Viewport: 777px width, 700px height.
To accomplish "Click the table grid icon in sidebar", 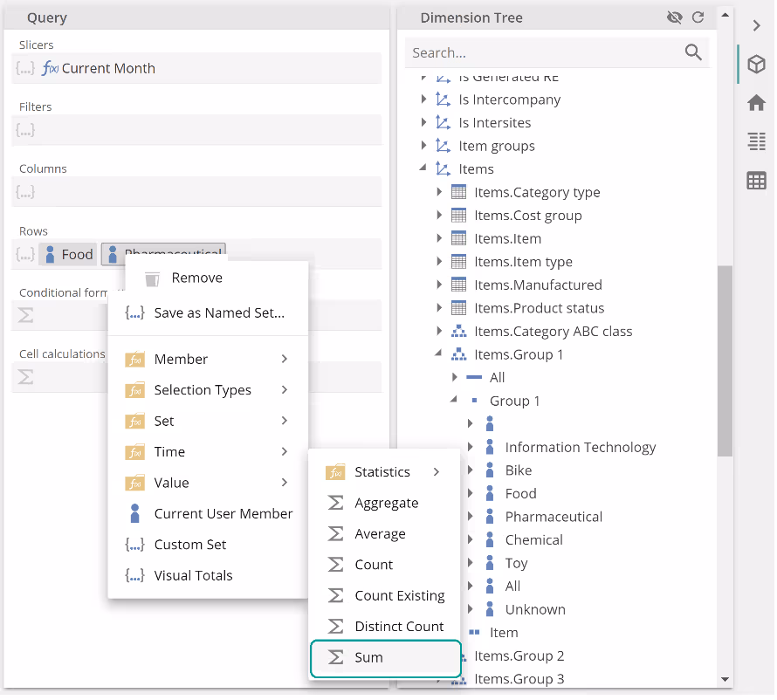I will coord(756,181).
